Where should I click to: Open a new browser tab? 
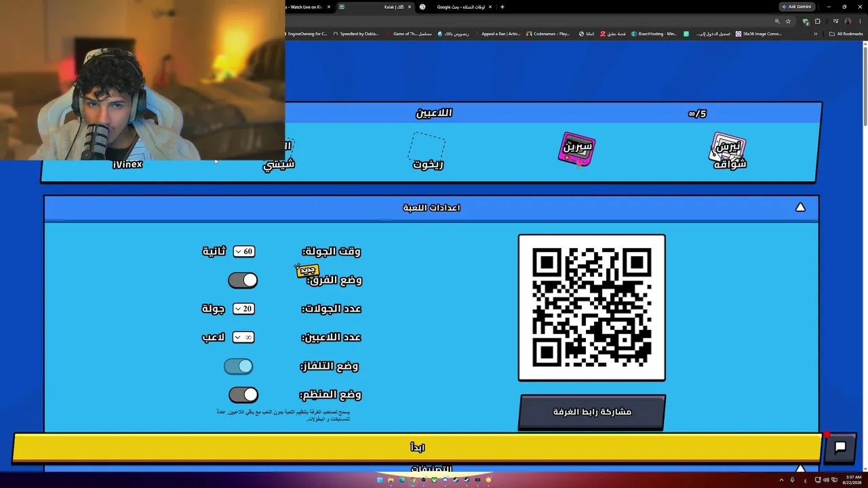pos(502,7)
